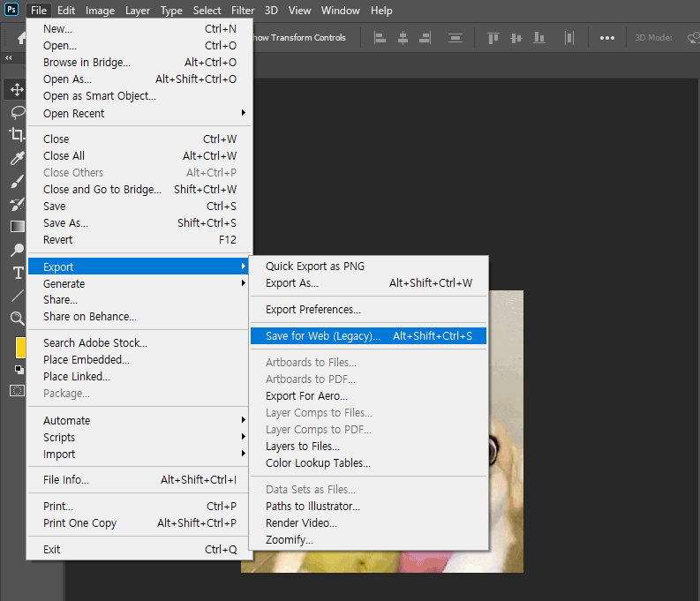700x601 pixels.
Task: Click Align vertical centers icon
Action: (x=516, y=38)
